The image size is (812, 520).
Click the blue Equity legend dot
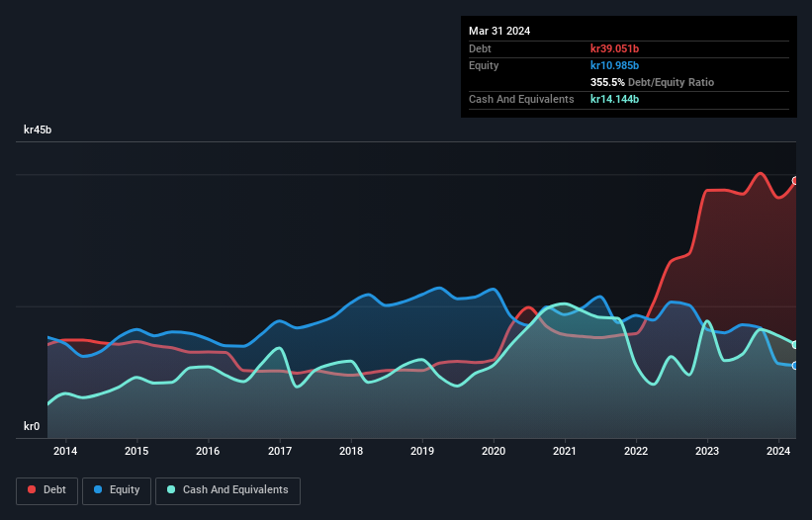click(98, 489)
